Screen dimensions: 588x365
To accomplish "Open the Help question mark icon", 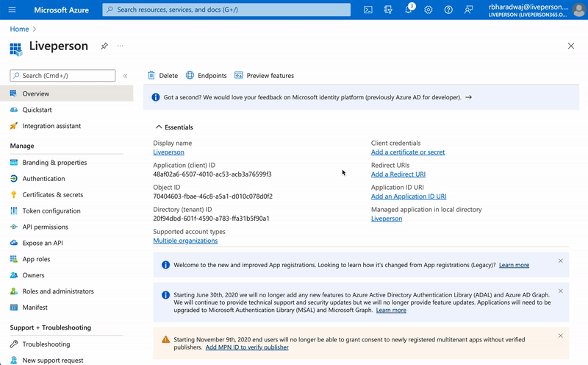I will [x=448, y=10].
